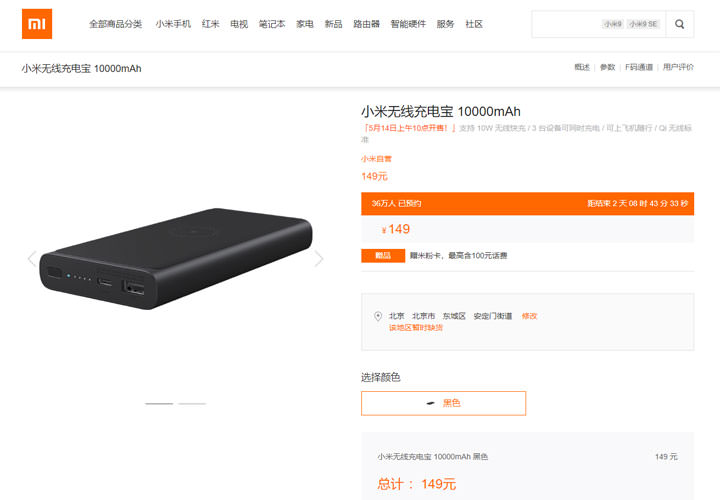Open the 红米 navigation menu
The height and width of the screenshot is (500, 720).
[211, 24]
